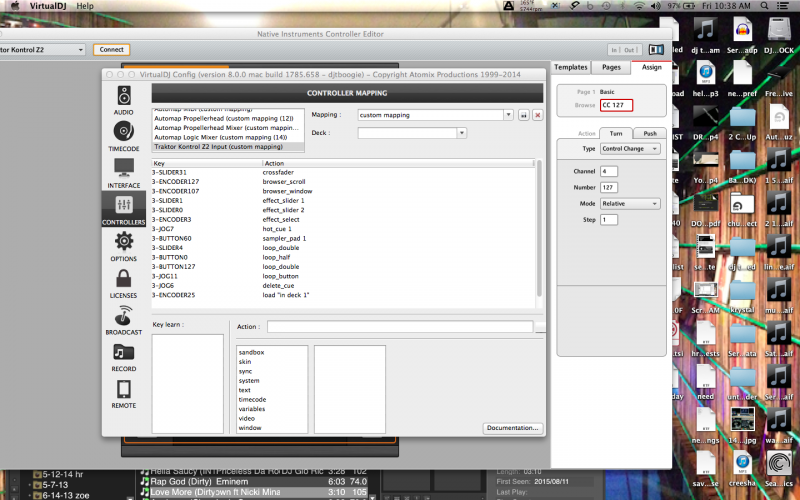
Task: Open the Mode dropdown set to Relative
Action: (630, 204)
